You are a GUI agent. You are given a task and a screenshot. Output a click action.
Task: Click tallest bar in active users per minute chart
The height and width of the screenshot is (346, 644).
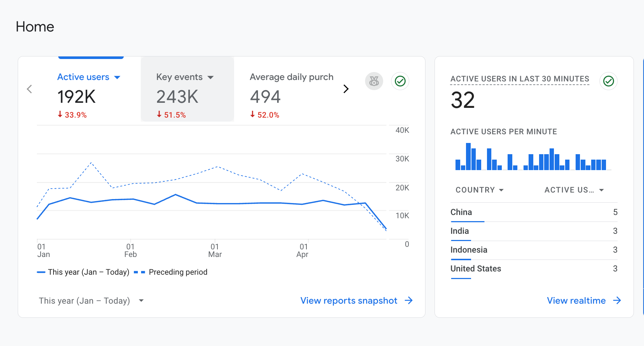tap(469, 156)
